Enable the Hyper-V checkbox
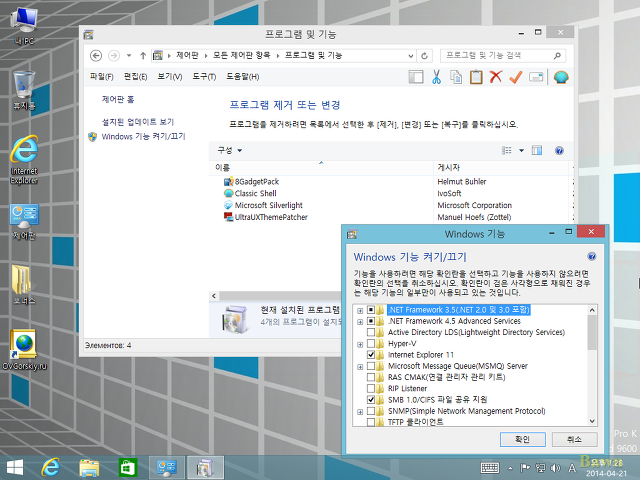Screen dimensions: 640x480 tap(371, 344)
